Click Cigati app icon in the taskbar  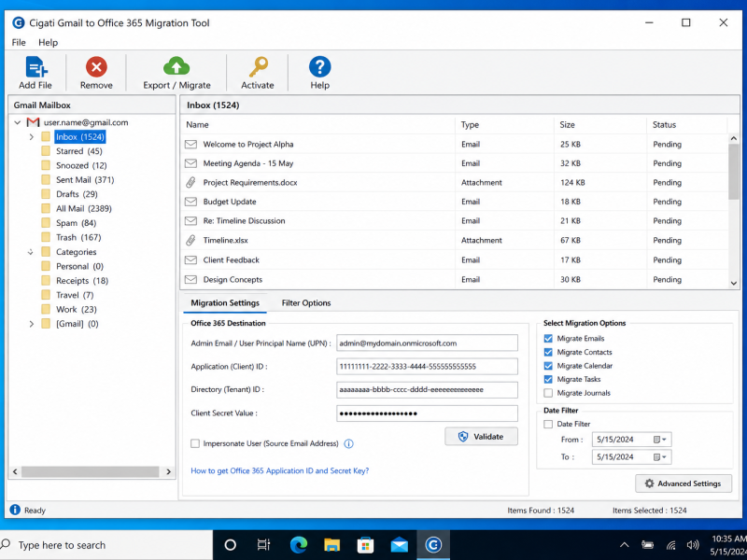click(433, 545)
